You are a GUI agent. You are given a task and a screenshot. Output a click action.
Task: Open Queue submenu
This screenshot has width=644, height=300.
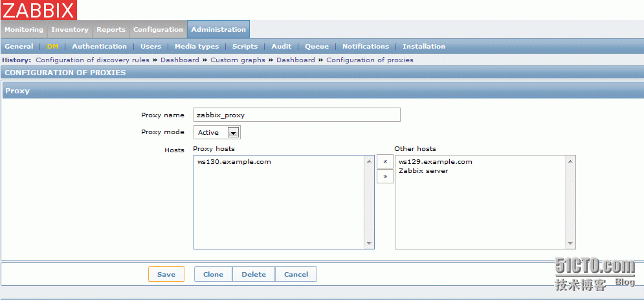tap(316, 47)
